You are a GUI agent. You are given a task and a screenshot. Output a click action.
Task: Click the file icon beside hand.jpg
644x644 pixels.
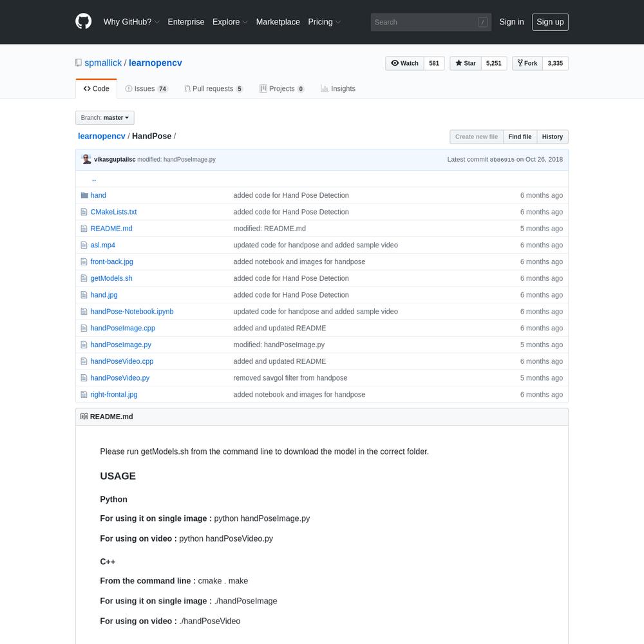(x=84, y=295)
